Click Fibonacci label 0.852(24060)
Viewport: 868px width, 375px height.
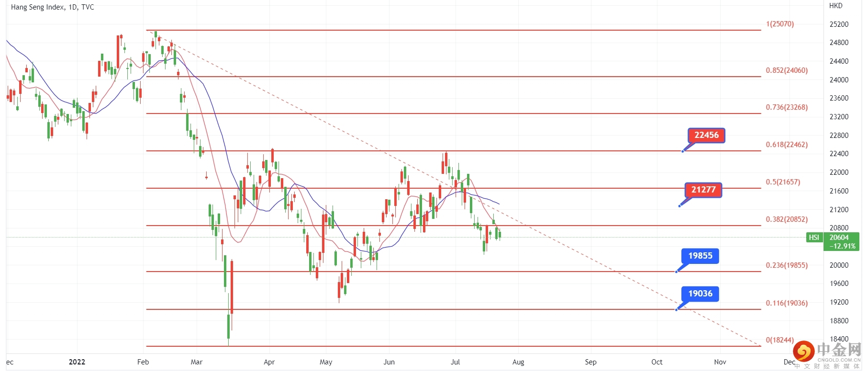click(787, 70)
